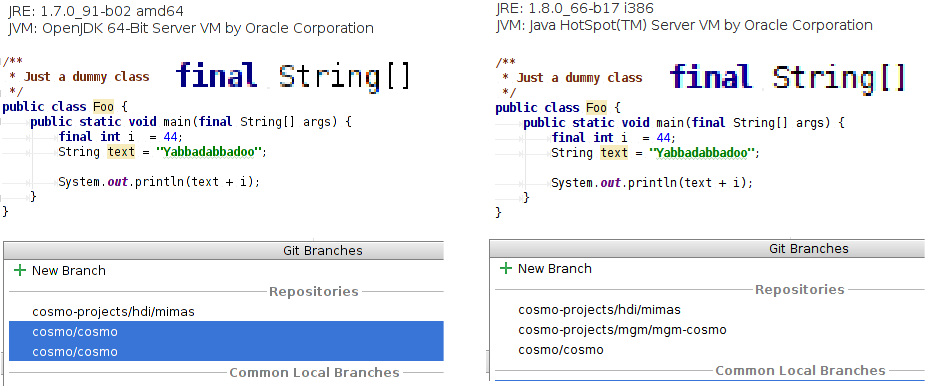Click the value 44 in the HotSpot capture code
Image resolution: width=941 pixels, height=391 pixels.
click(x=664, y=138)
